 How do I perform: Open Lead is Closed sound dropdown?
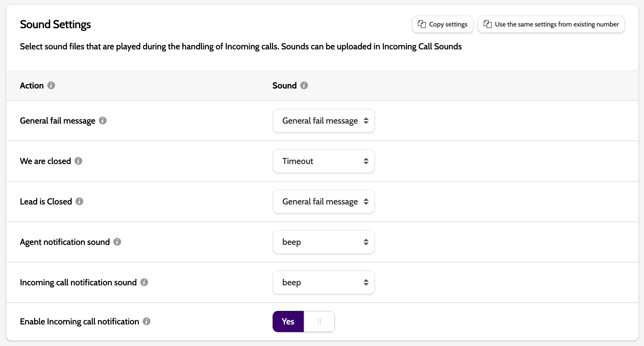(323, 202)
